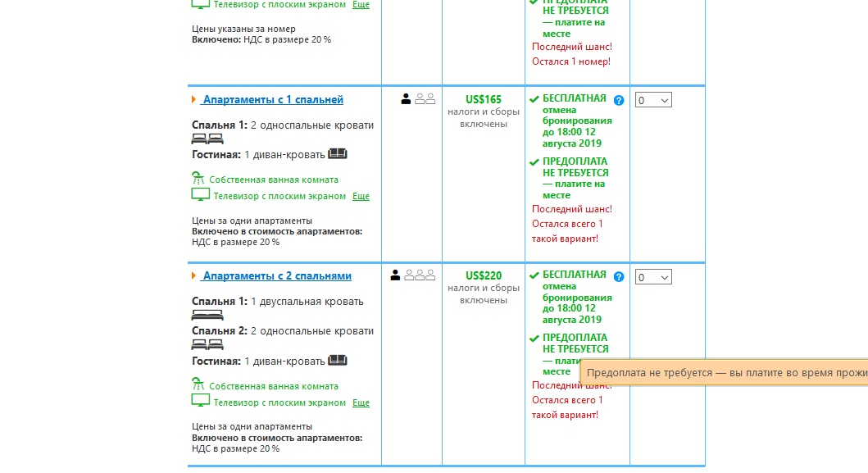Open quantity dropdown for the US$165 apartment

(653, 100)
